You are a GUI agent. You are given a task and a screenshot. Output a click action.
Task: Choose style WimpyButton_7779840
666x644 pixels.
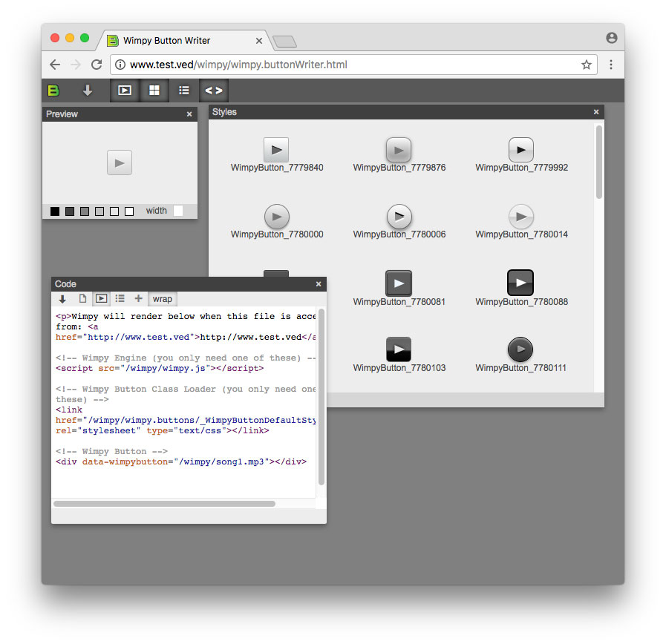click(x=276, y=154)
